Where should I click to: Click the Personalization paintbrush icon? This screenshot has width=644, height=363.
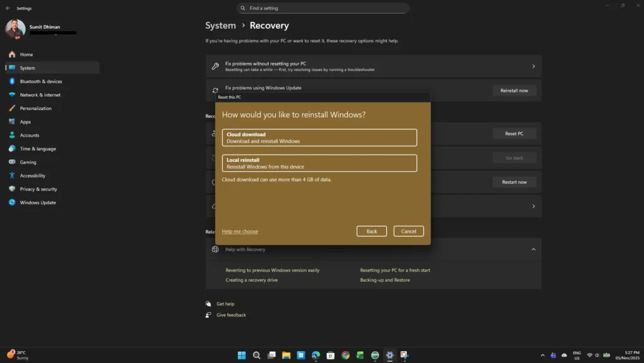tap(12, 108)
